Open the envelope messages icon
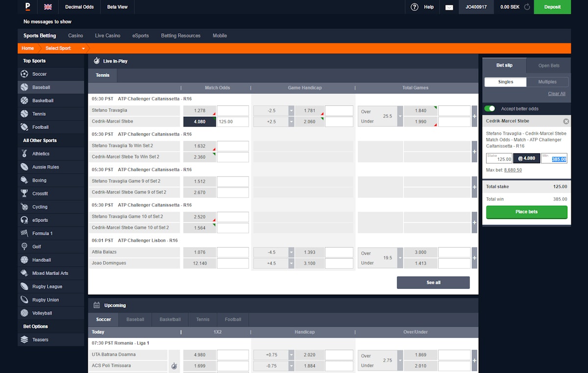This screenshot has height=373, width=588. click(449, 7)
